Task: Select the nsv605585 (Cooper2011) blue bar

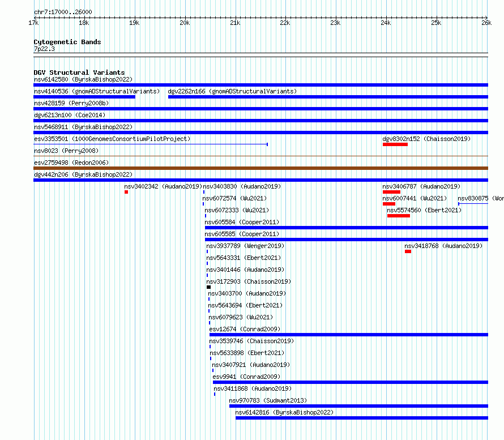Action: click(347, 240)
